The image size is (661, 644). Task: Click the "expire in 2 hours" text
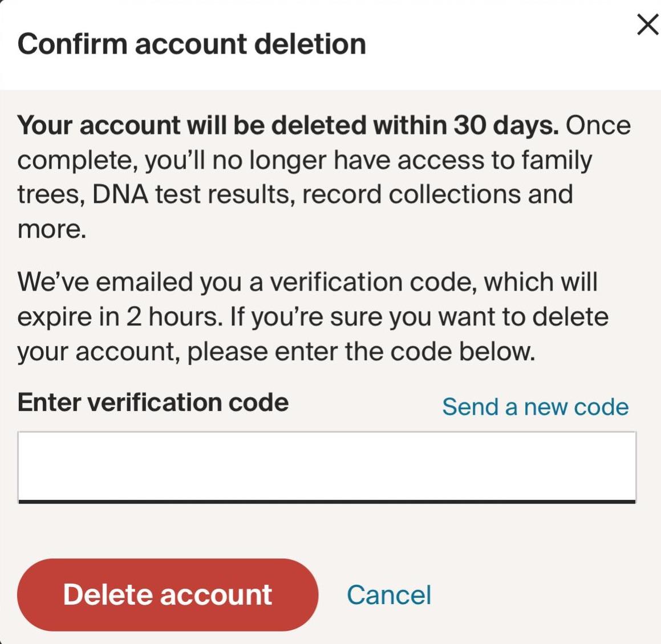pos(119,317)
